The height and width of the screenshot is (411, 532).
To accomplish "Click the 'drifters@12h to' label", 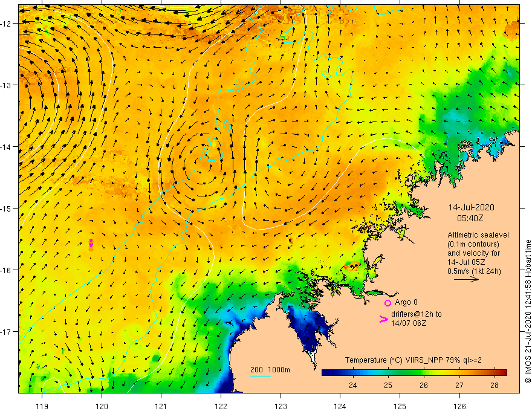I will [417, 314].
